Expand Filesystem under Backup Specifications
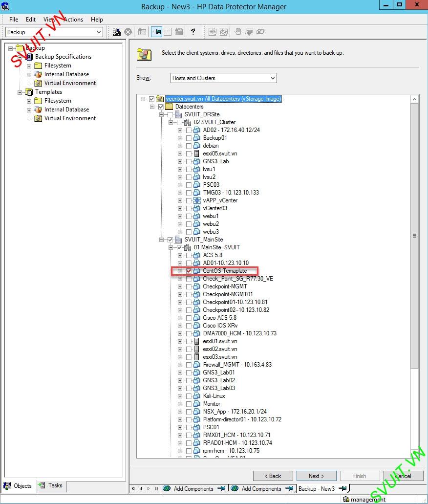The width and height of the screenshot is (428, 504). [x=29, y=66]
